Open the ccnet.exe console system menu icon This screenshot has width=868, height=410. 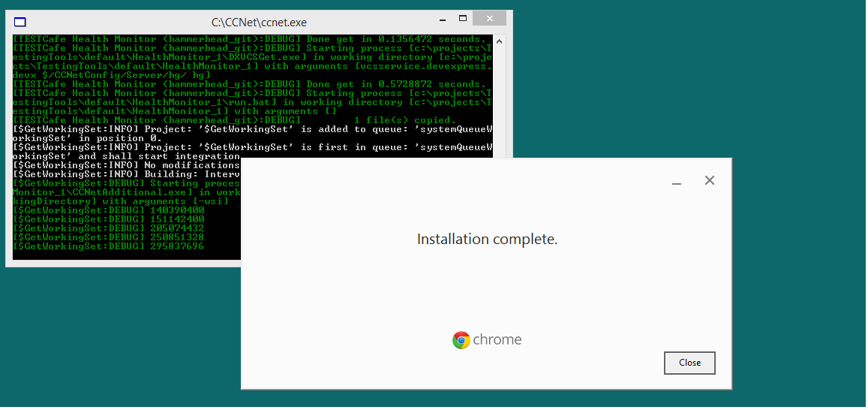point(20,23)
